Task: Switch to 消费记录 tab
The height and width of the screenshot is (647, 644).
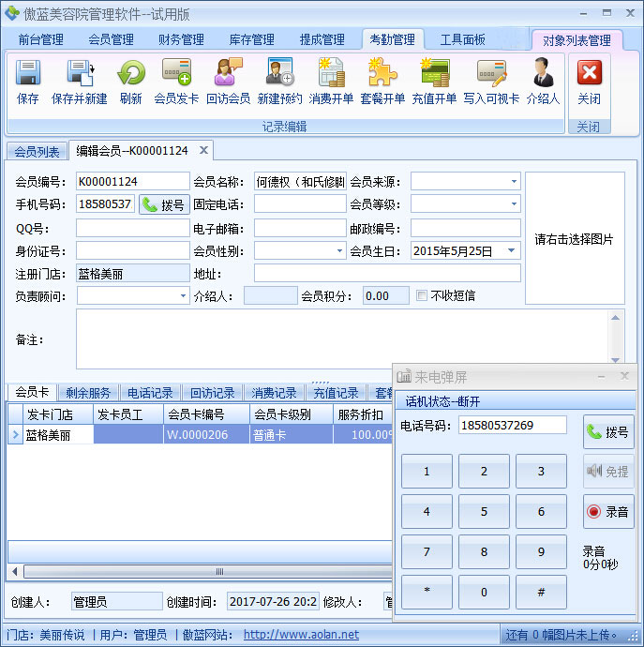Action: tap(274, 393)
